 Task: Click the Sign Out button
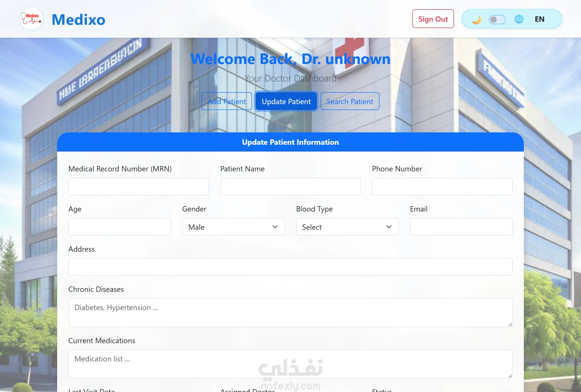(x=433, y=19)
